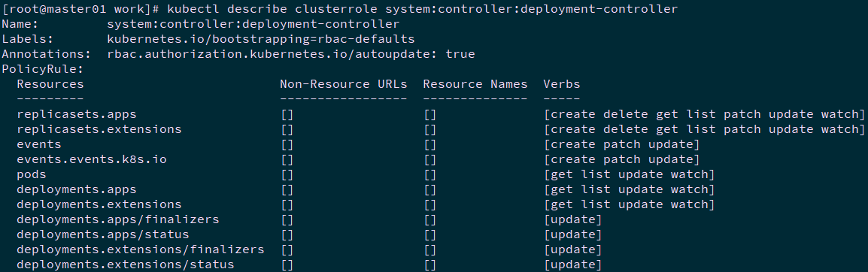Click the 'Non-Resource URLs' column header

[343, 85]
